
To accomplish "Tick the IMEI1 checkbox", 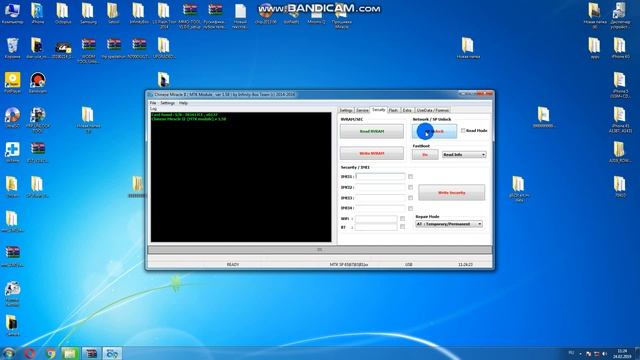I will (x=411, y=176).
